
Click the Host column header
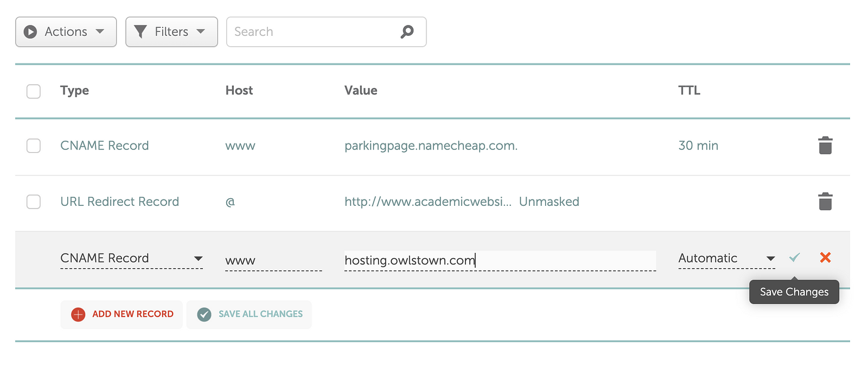coord(239,90)
